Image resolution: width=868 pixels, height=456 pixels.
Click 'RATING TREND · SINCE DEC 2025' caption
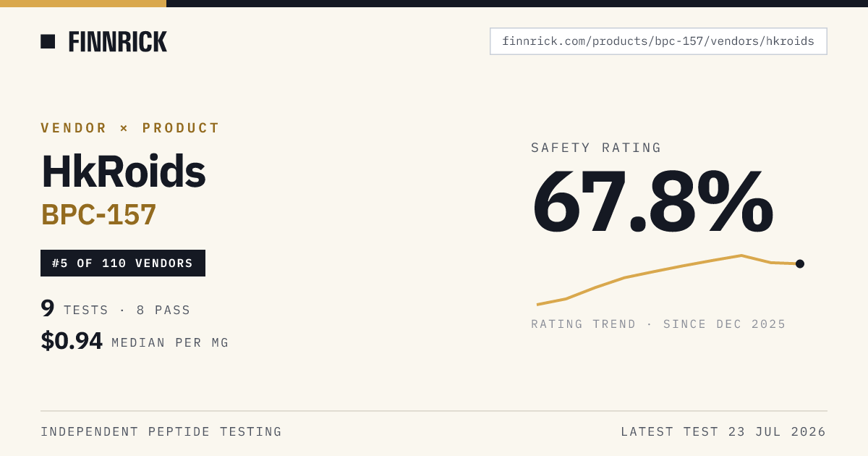(x=658, y=324)
